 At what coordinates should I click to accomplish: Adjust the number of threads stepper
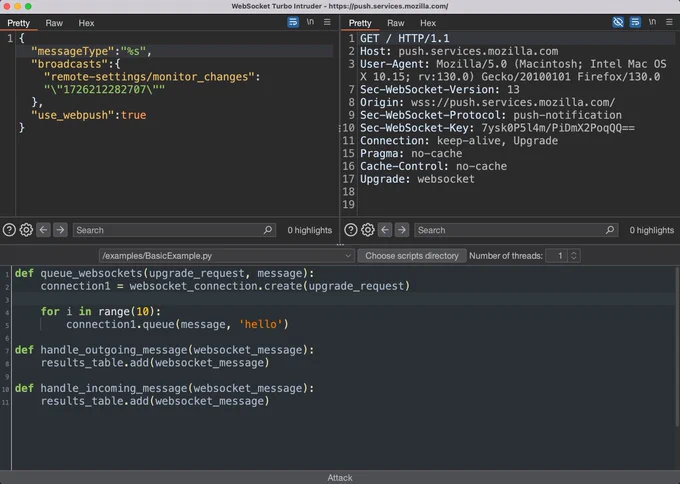(x=574, y=256)
